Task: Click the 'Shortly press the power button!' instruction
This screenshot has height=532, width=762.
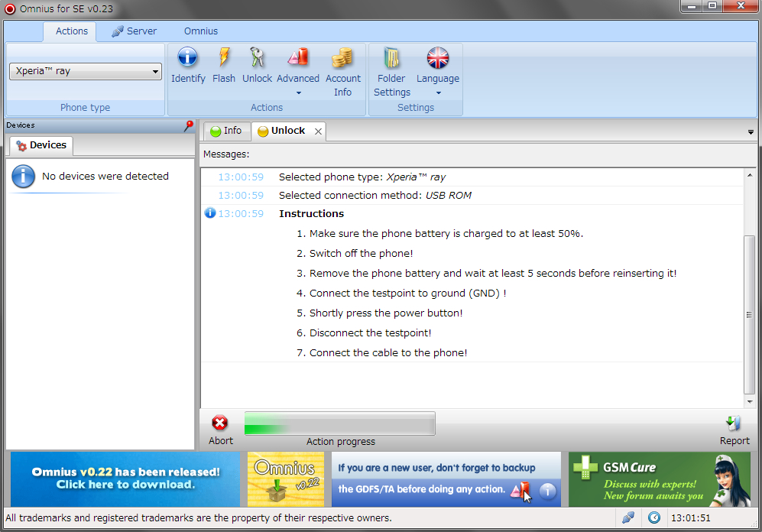Action: point(386,313)
